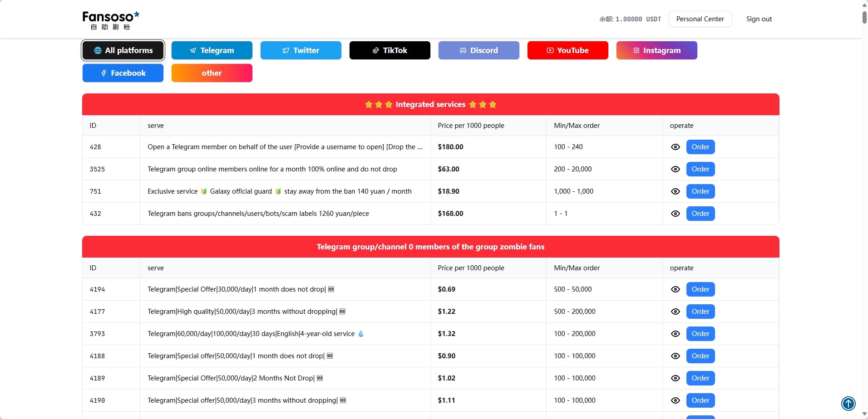Image resolution: width=868 pixels, height=419 pixels.
Task: View details eye icon for service 3525
Action: (676, 169)
